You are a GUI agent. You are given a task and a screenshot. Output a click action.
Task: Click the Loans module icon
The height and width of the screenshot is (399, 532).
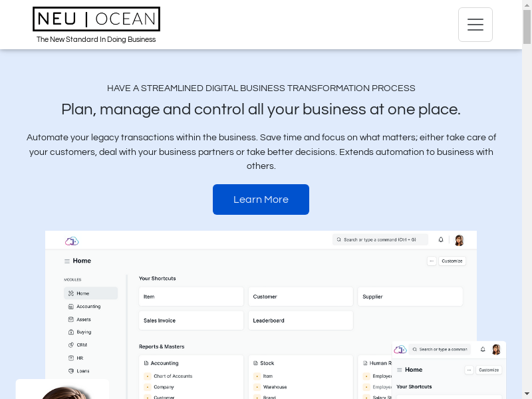click(70, 371)
